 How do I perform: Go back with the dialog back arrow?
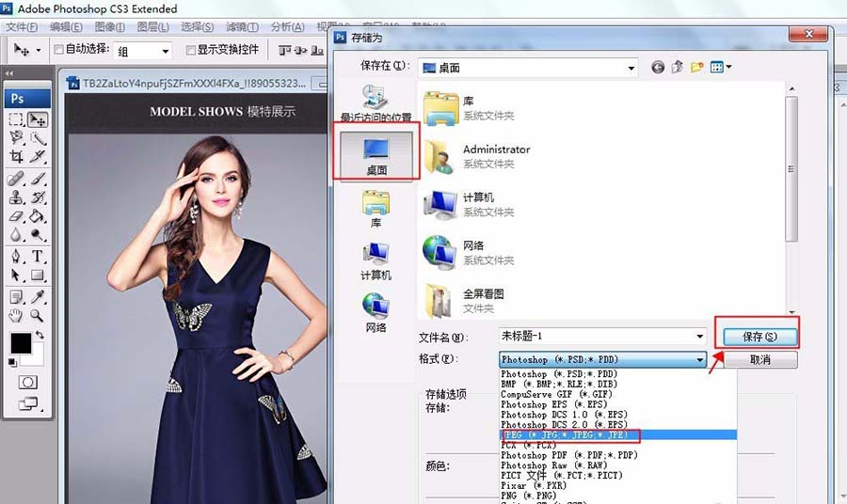pos(657,67)
